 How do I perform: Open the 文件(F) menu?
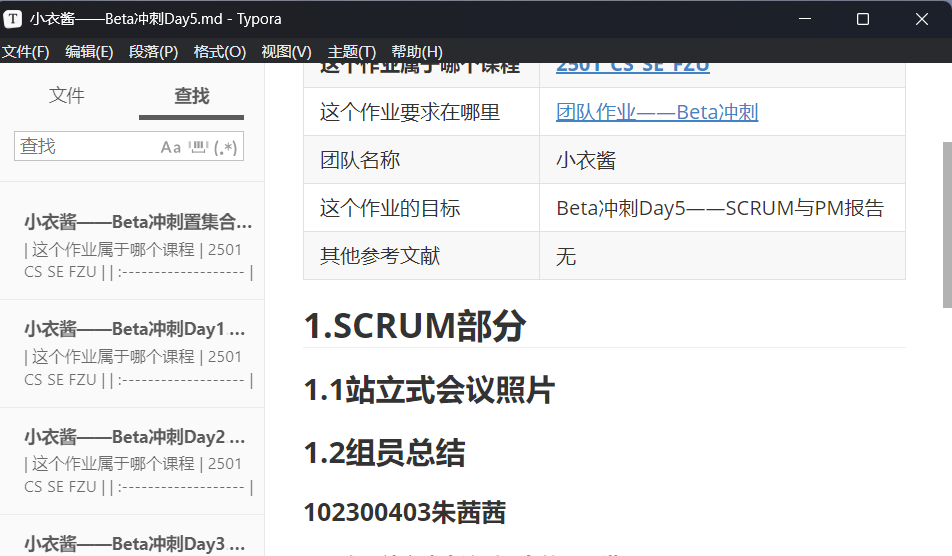click(26, 52)
